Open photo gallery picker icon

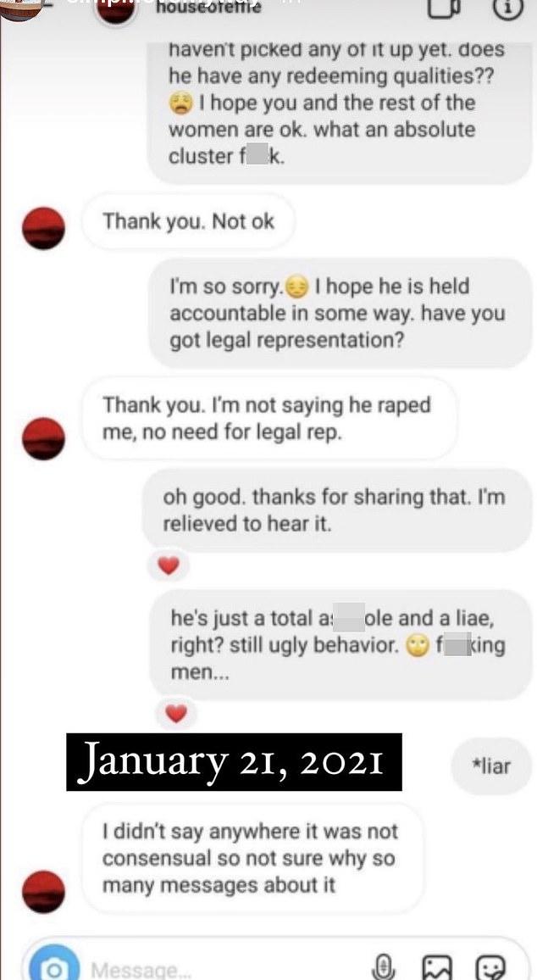(x=437, y=967)
